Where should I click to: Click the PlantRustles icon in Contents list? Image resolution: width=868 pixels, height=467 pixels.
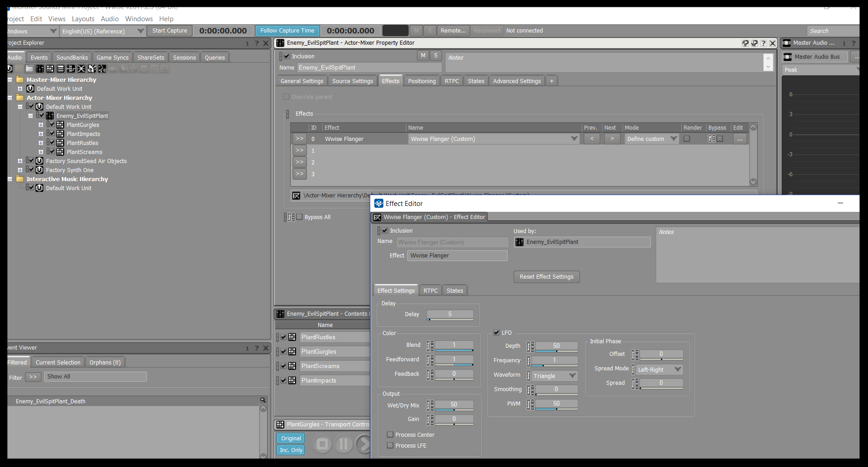point(292,337)
